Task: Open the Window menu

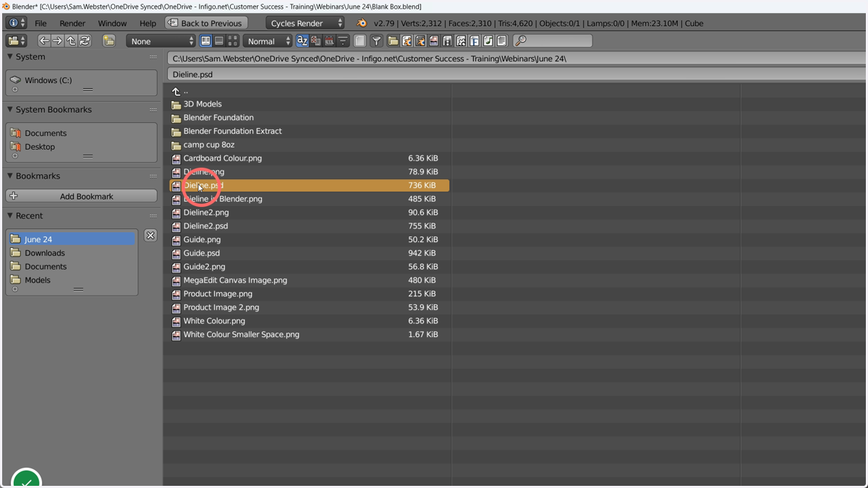Action: pyautogui.click(x=112, y=23)
